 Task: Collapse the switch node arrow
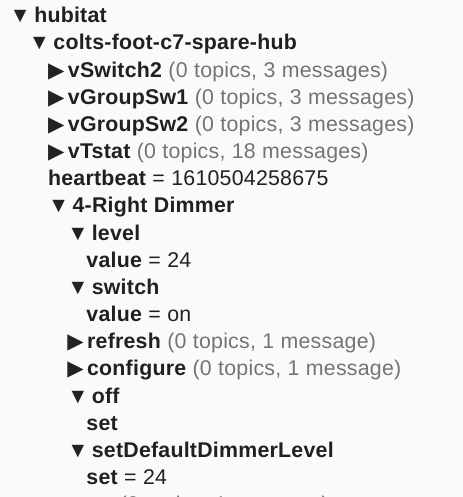[78, 288]
